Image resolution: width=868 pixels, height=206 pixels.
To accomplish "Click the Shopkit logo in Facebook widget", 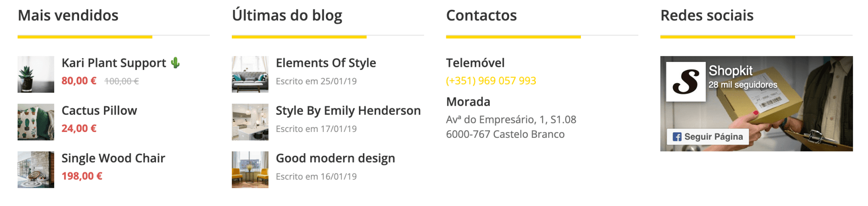I will tap(685, 82).
